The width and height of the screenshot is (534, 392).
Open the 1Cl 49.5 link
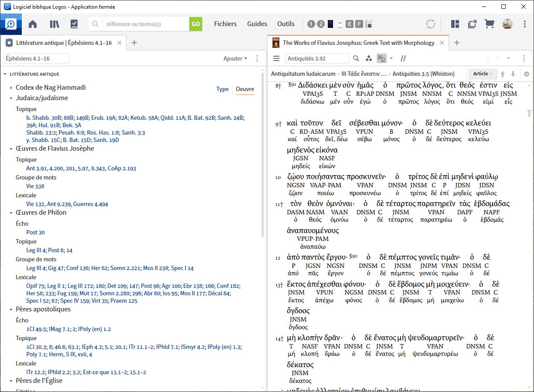37,329
